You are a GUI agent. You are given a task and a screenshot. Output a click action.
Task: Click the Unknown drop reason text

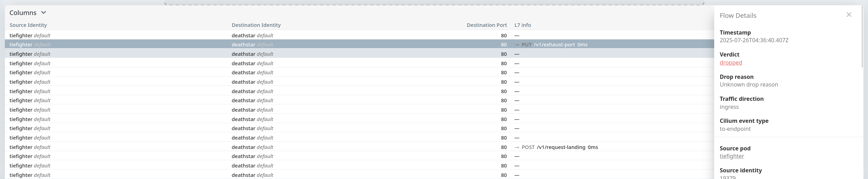749,84
